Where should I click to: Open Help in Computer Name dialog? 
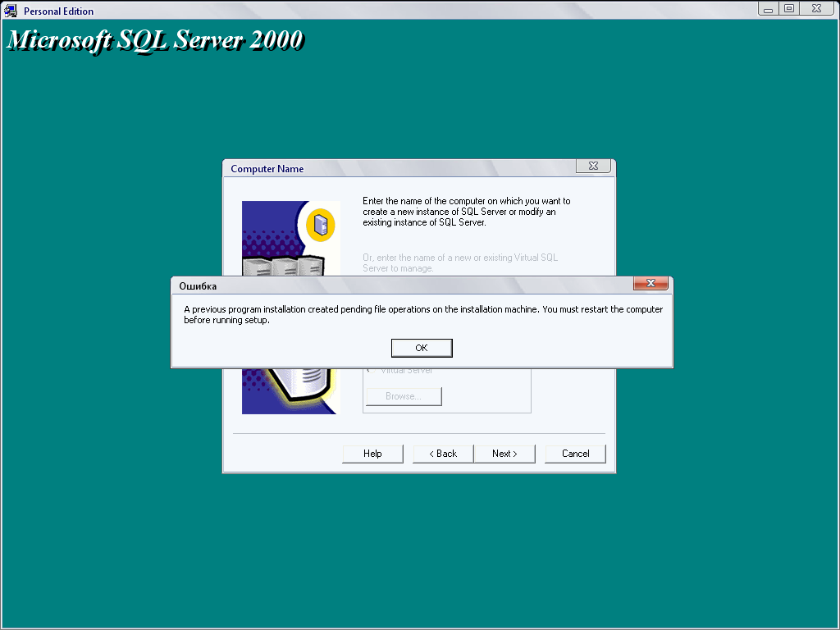tap(372, 453)
